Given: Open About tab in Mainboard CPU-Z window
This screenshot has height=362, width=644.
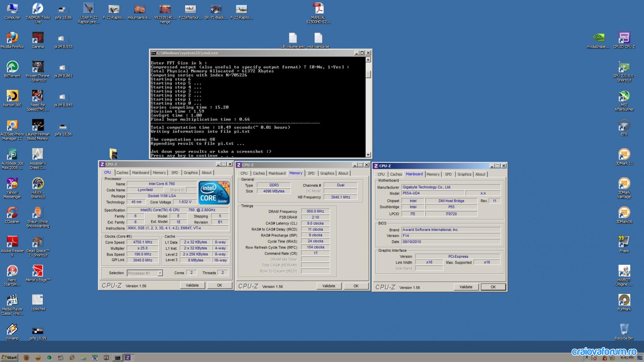Looking at the screenshot, I should point(480,174).
